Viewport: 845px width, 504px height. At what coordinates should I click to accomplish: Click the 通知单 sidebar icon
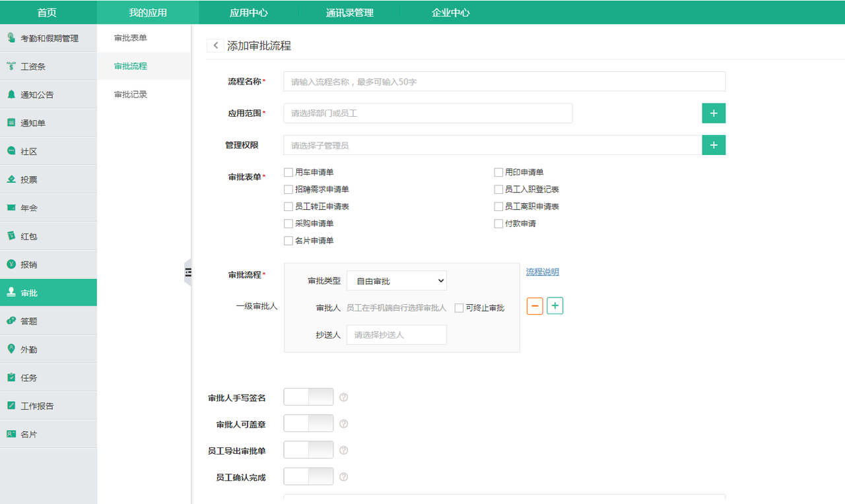[x=11, y=123]
